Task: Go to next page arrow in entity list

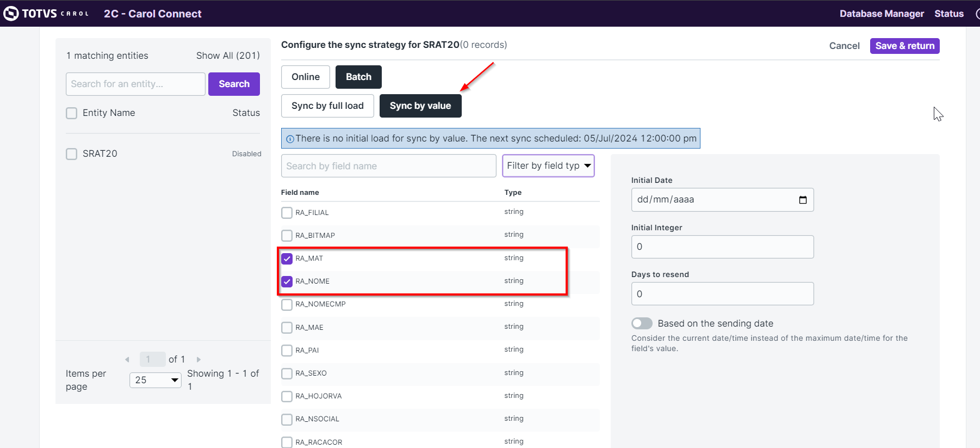Action: tap(199, 359)
